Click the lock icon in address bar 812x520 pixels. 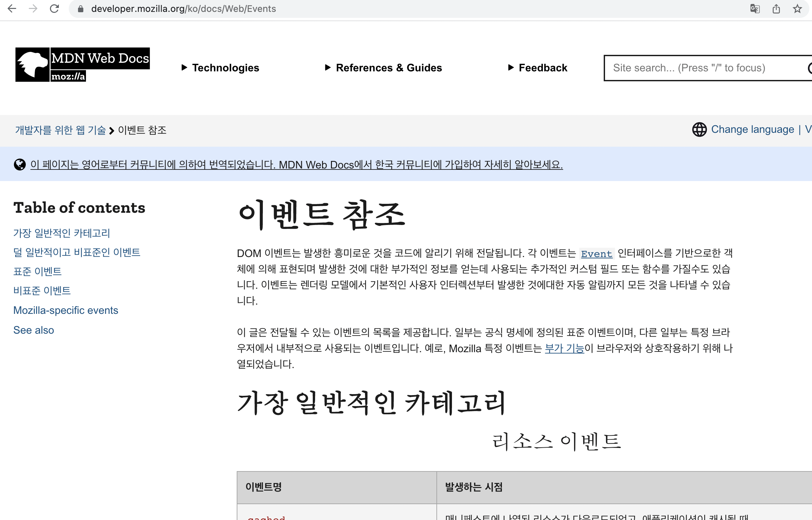point(80,9)
